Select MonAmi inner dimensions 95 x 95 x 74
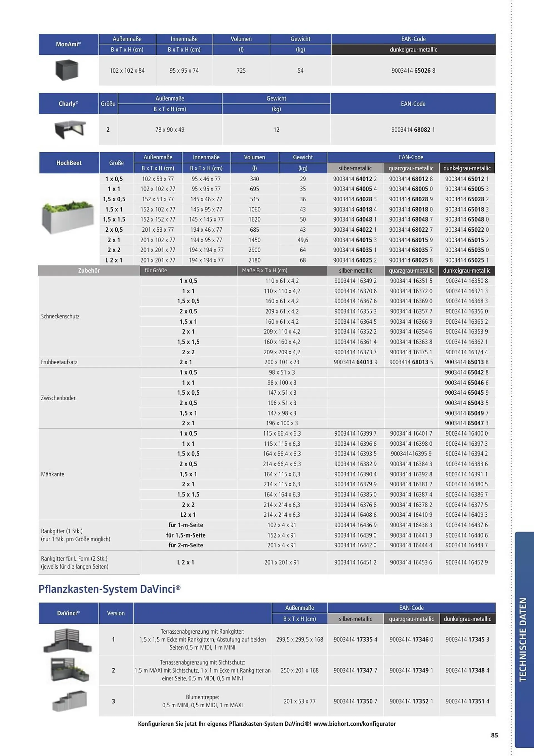This screenshot has height=756, width=534. click(184, 70)
